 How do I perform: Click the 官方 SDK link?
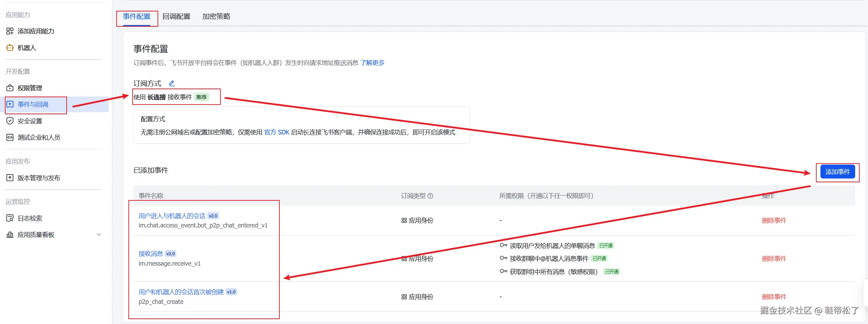tap(277, 132)
